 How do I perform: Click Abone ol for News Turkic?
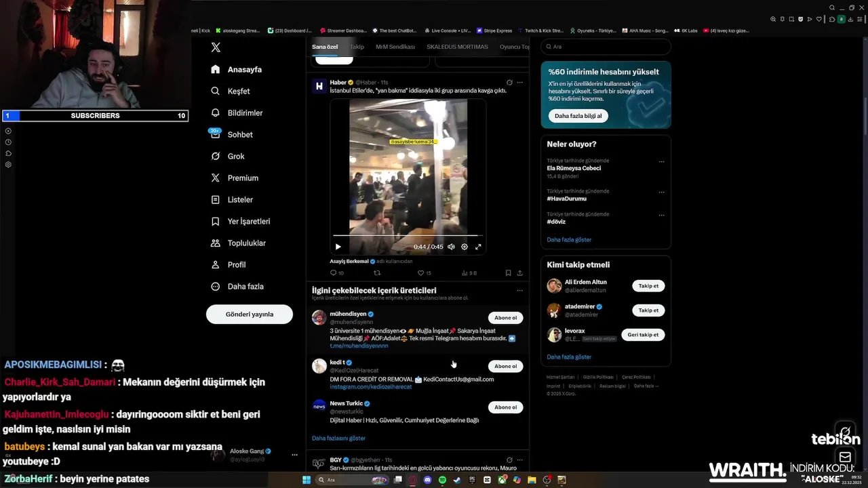(x=506, y=407)
